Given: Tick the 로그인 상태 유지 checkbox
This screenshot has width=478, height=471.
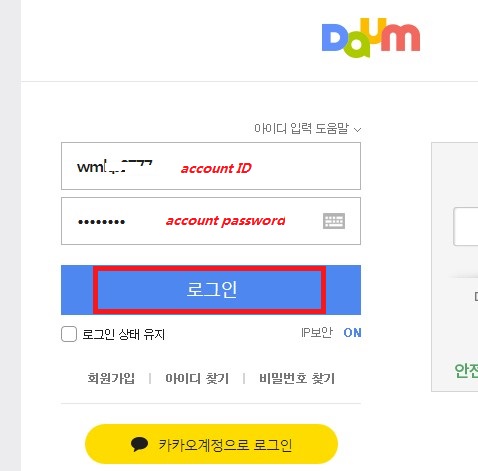Looking at the screenshot, I should (x=69, y=334).
